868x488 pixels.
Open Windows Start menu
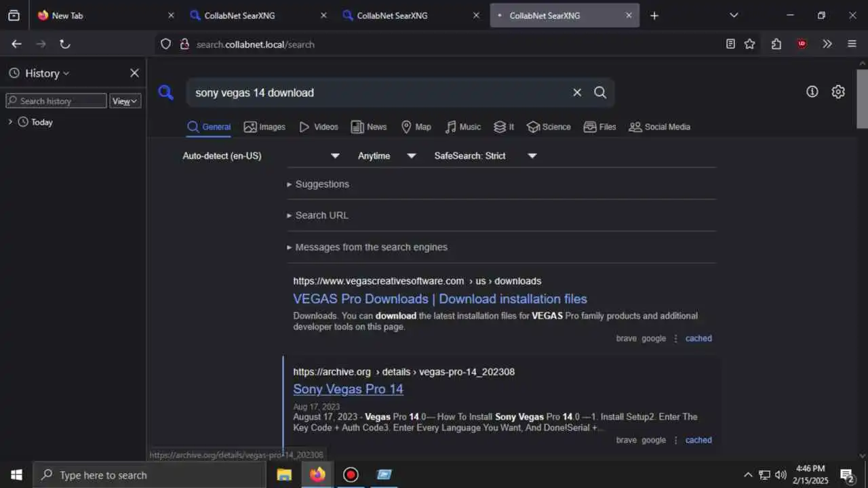tap(16, 475)
